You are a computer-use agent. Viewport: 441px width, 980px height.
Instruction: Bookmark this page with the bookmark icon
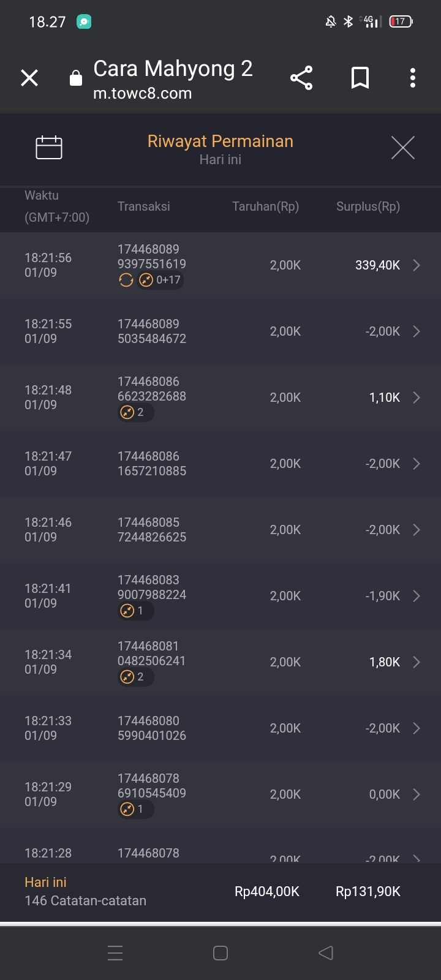click(x=360, y=78)
